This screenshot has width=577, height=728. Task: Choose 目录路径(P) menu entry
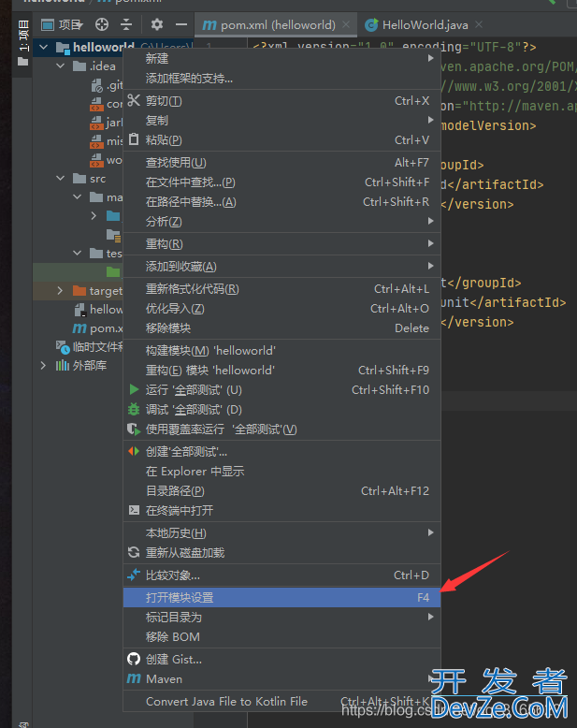[282, 490]
